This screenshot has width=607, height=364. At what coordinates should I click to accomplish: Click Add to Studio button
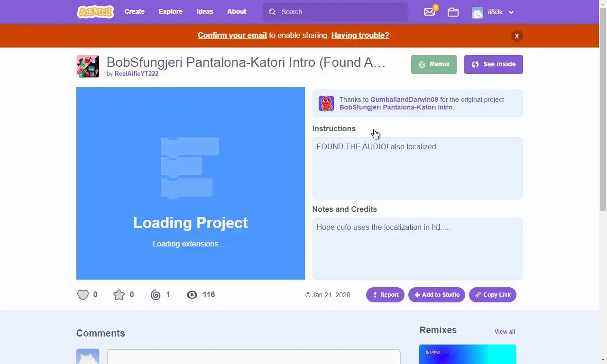437,295
